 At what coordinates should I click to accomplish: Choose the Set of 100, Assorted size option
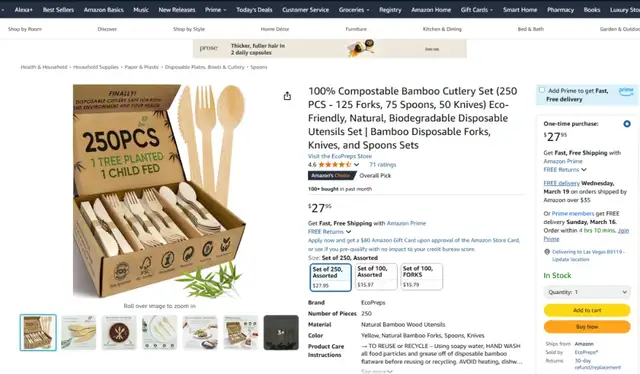(x=376, y=277)
